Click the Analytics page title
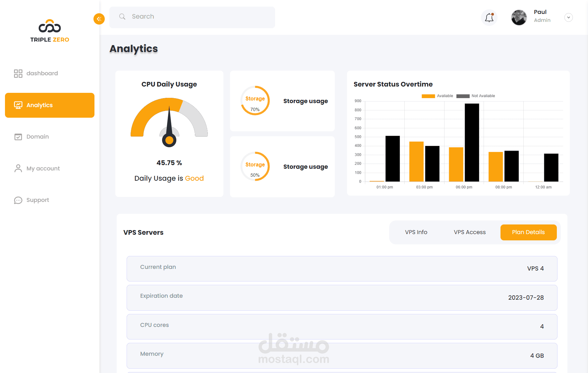Screen dimensions: 588x373 tap(134, 49)
